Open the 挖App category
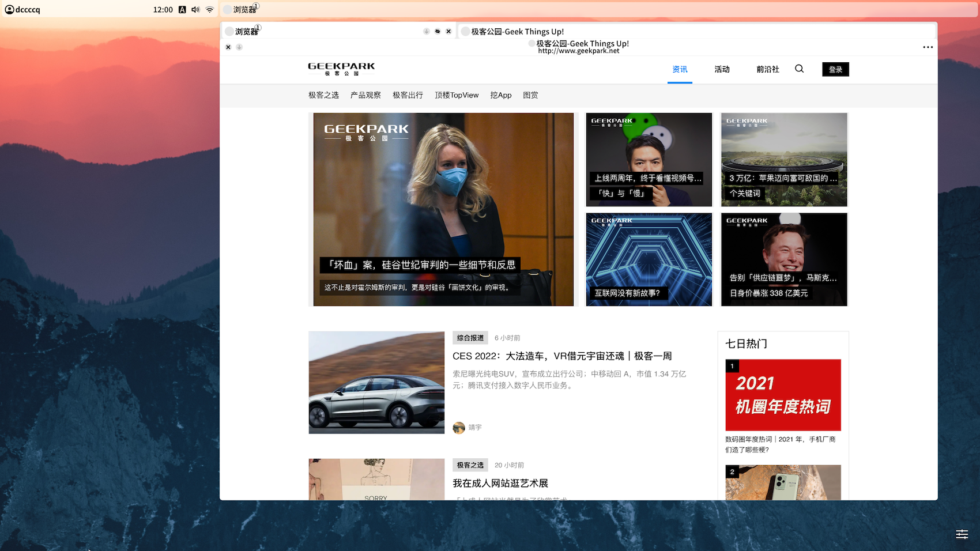Image resolution: width=980 pixels, height=551 pixels. (x=501, y=95)
